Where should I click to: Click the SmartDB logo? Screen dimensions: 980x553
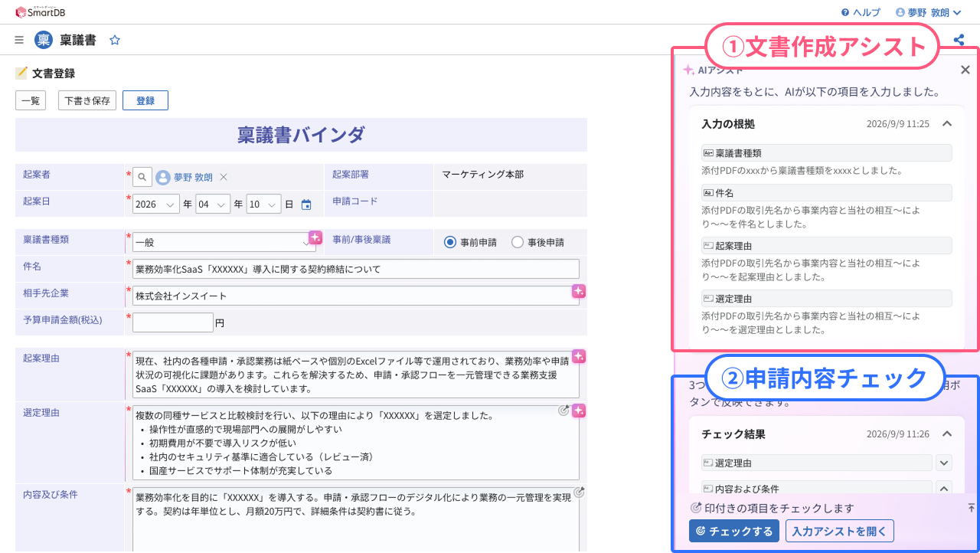coord(41,11)
